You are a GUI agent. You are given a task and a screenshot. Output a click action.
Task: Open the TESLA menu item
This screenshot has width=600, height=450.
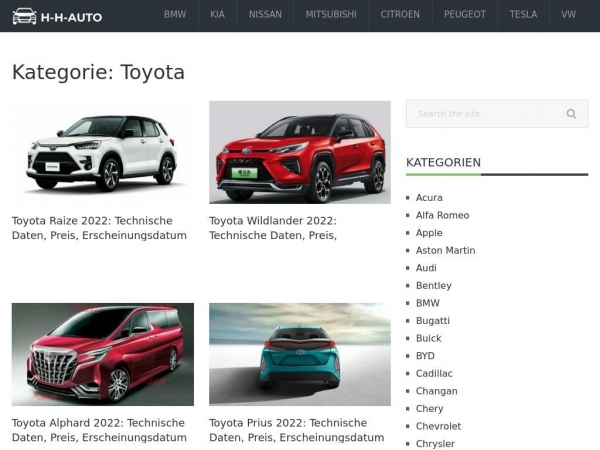(x=523, y=15)
